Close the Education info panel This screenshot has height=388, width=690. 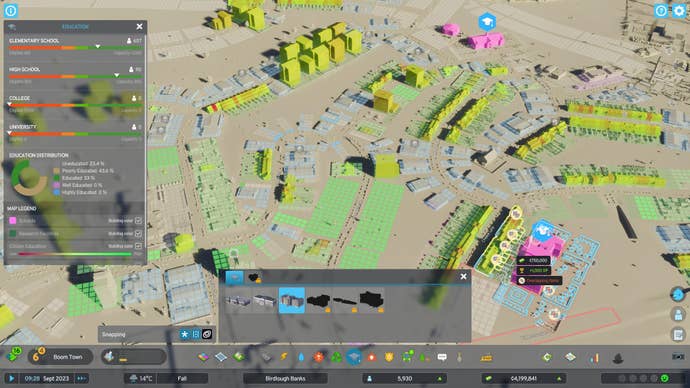click(x=139, y=26)
